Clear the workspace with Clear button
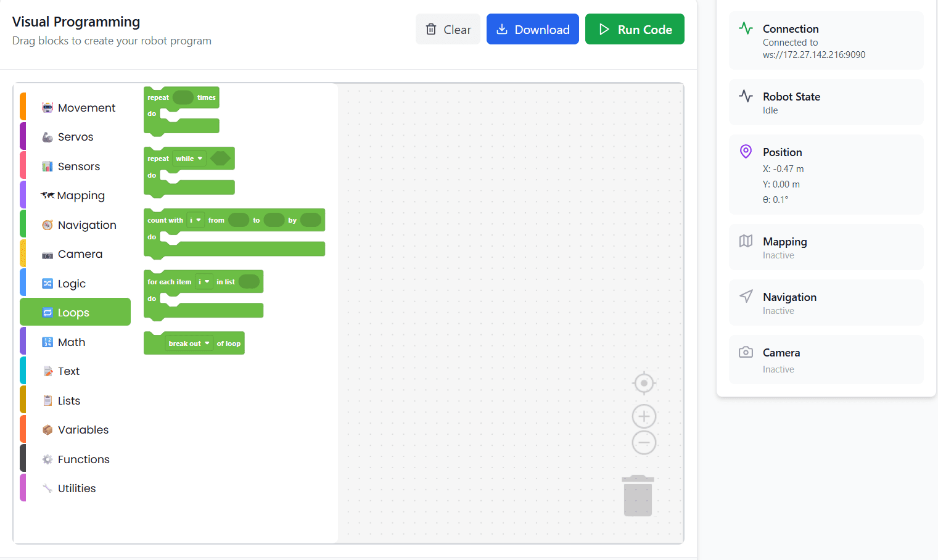The height and width of the screenshot is (560, 938). pyautogui.click(x=448, y=30)
